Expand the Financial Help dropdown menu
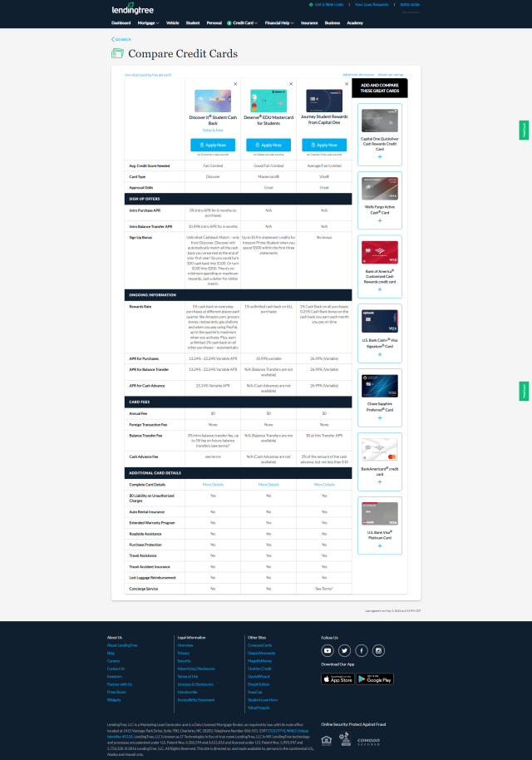Screen dimensions: 532x760 tap(279, 22)
